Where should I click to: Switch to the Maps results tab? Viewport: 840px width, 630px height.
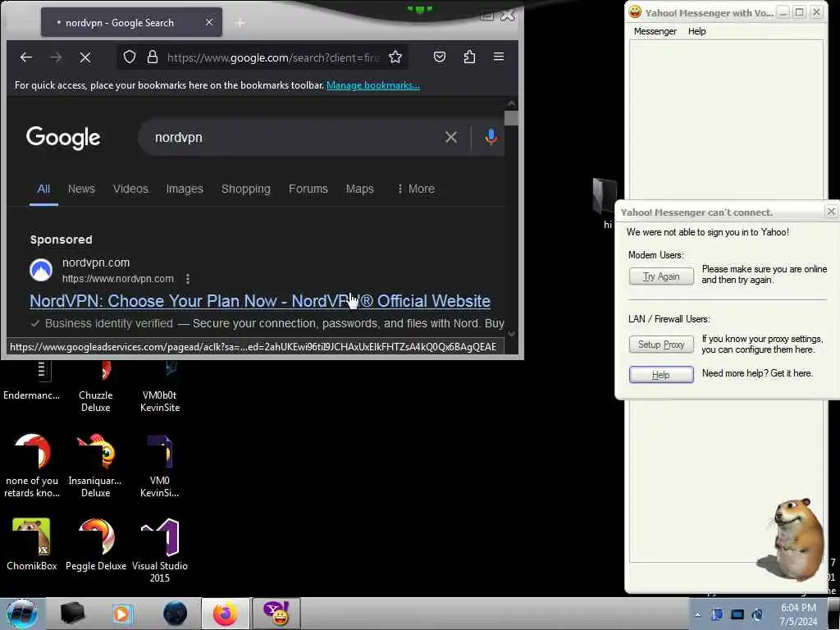359,189
